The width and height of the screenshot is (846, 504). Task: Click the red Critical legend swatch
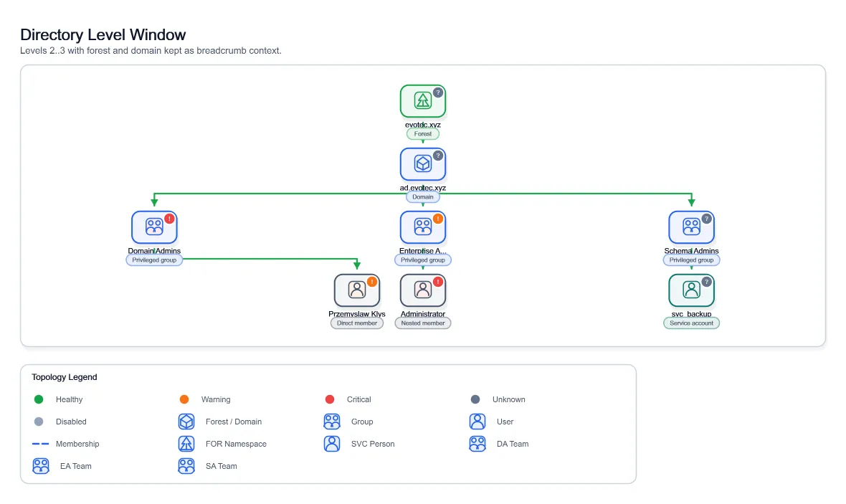point(330,399)
